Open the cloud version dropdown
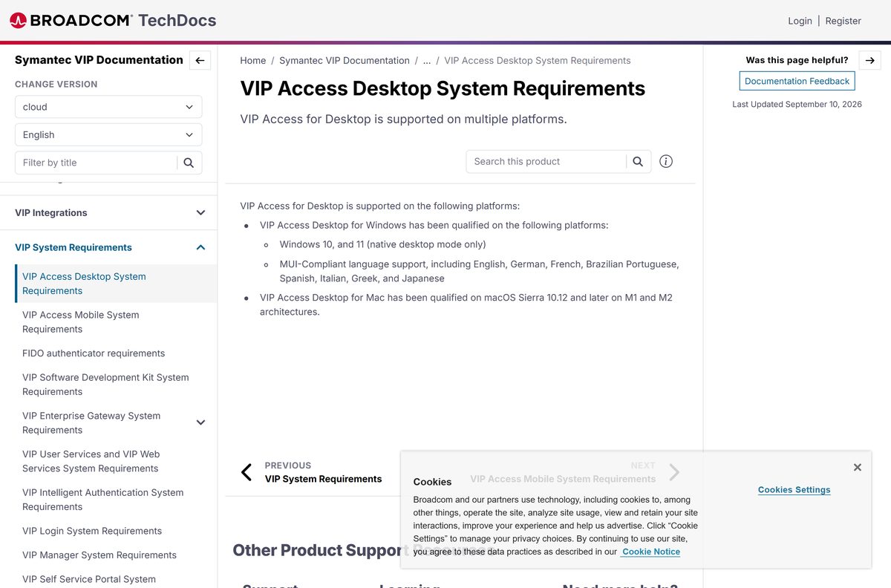891x588 pixels. (108, 107)
